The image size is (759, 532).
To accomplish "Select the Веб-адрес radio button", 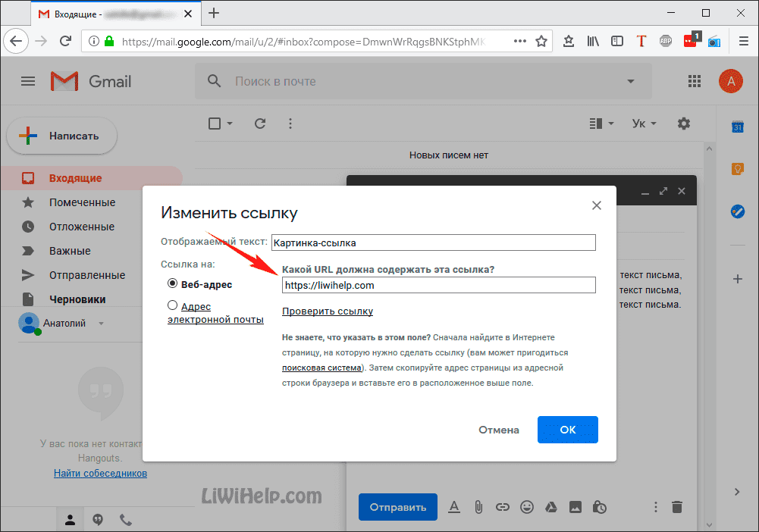I will [172, 283].
